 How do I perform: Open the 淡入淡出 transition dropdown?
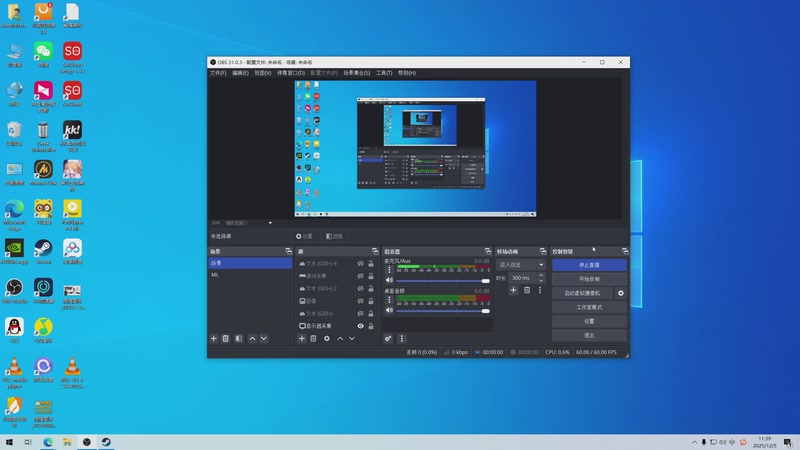coord(520,264)
